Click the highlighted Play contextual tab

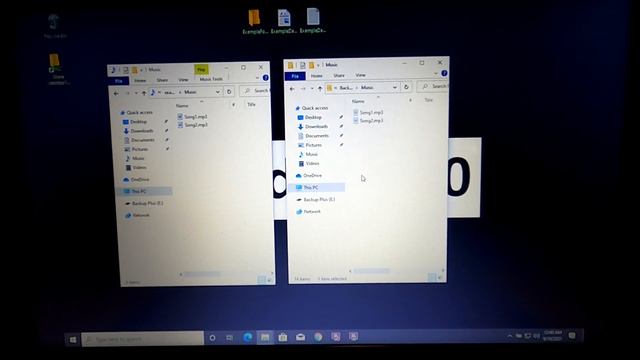tap(201, 69)
